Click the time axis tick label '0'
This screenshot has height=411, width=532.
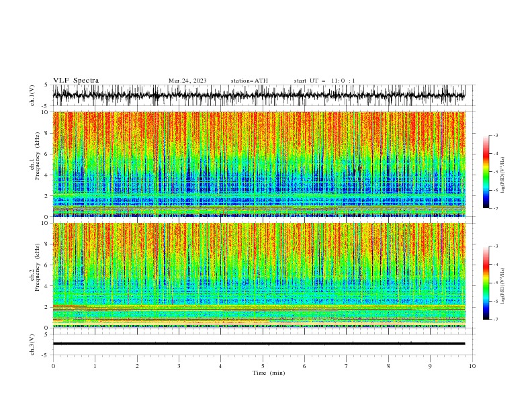click(53, 366)
